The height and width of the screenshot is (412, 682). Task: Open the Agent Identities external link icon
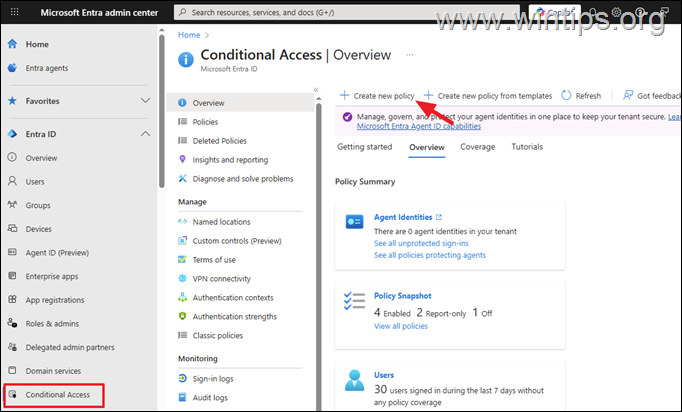pyautogui.click(x=439, y=217)
